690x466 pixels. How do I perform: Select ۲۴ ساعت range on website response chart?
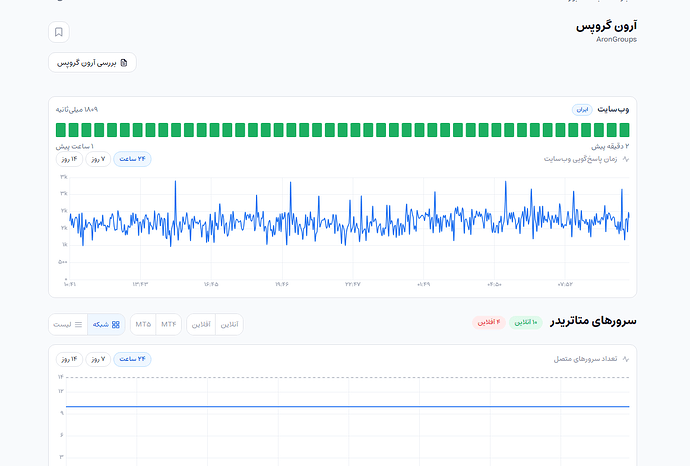click(132, 159)
